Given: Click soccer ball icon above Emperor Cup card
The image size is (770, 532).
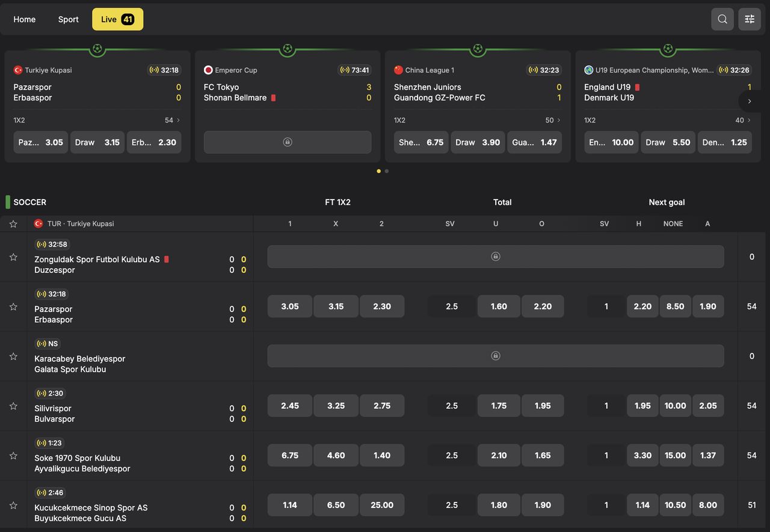Looking at the screenshot, I should coord(288,49).
